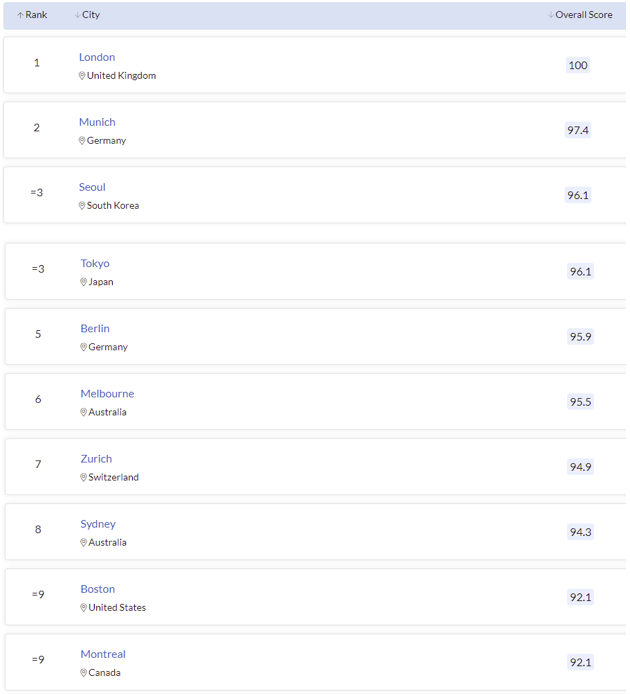Open the Tokyo city link
630x694 pixels.
(95, 263)
